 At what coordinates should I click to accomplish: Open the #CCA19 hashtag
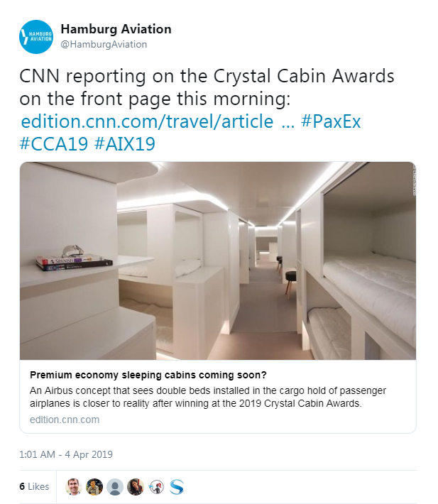[x=54, y=143]
